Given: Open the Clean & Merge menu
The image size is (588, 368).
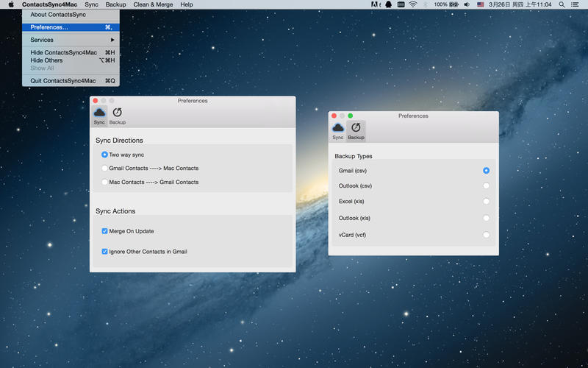Looking at the screenshot, I should pyautogui.click(x=153, y=4).
